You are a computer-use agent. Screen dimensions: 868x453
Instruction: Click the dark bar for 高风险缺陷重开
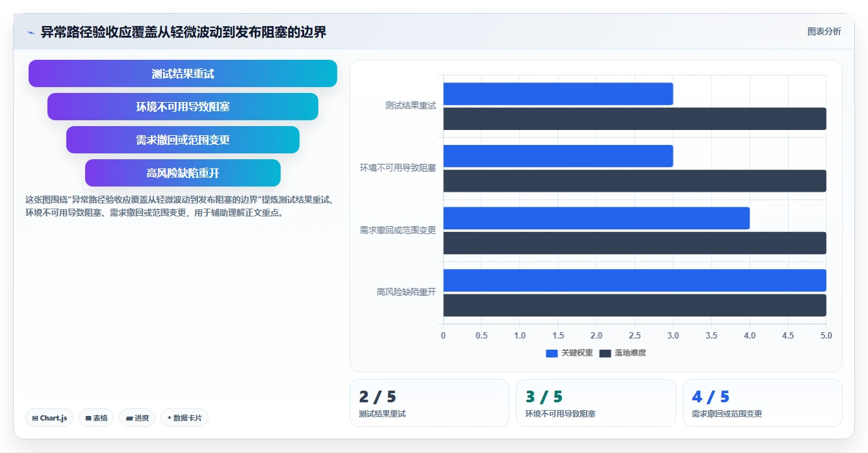pyautogui.click(x=635, y=305)
